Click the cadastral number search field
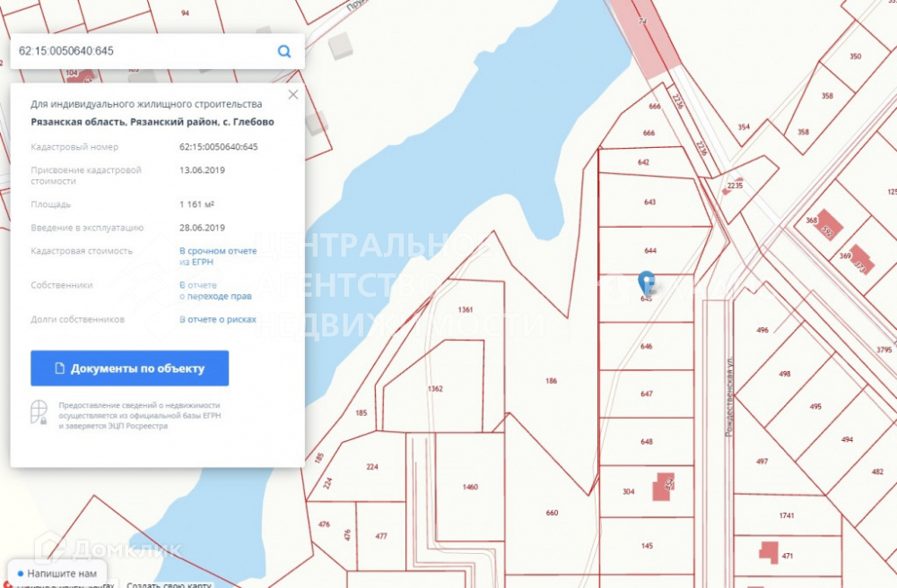The image size is (897, 588). pyautogui.click(x=157, y=51)
